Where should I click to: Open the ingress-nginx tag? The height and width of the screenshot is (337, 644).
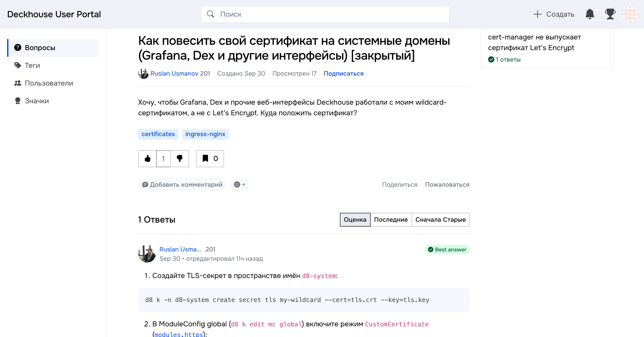(205, 134)
